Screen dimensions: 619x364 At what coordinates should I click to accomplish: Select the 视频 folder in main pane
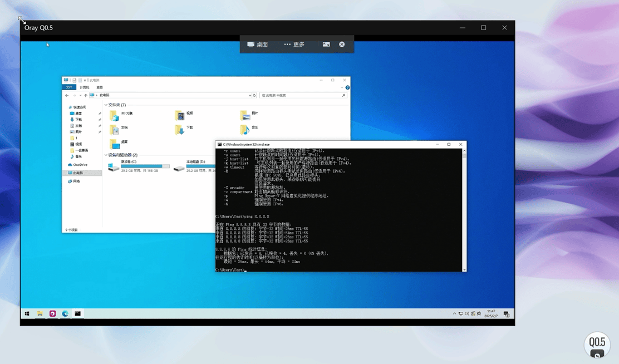[184, 115]
